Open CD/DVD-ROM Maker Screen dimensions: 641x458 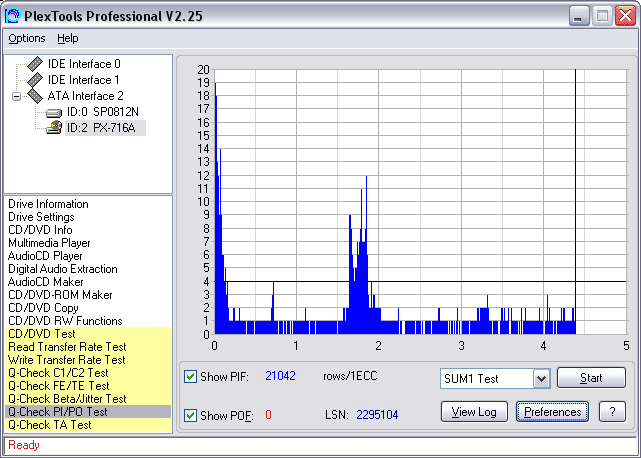[x=60, y=295]
